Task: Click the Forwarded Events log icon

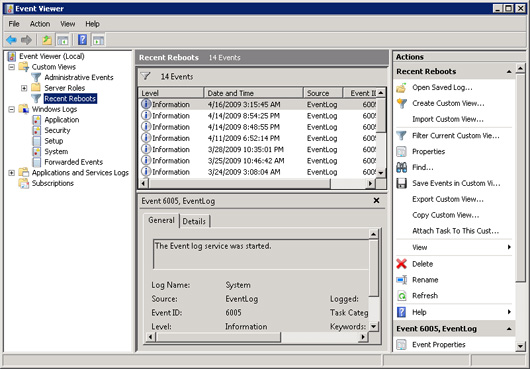Action: [x=37, y=162]
